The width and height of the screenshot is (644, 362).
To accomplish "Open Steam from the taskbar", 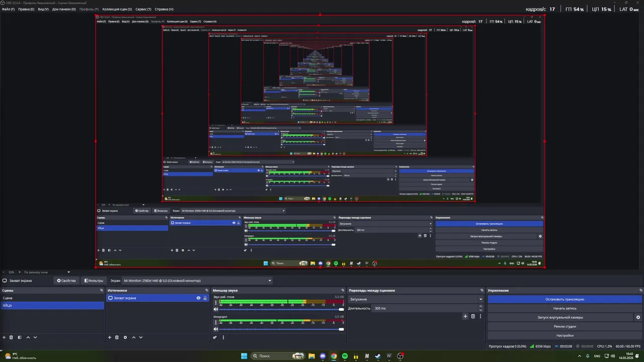I will coord(378,356).
